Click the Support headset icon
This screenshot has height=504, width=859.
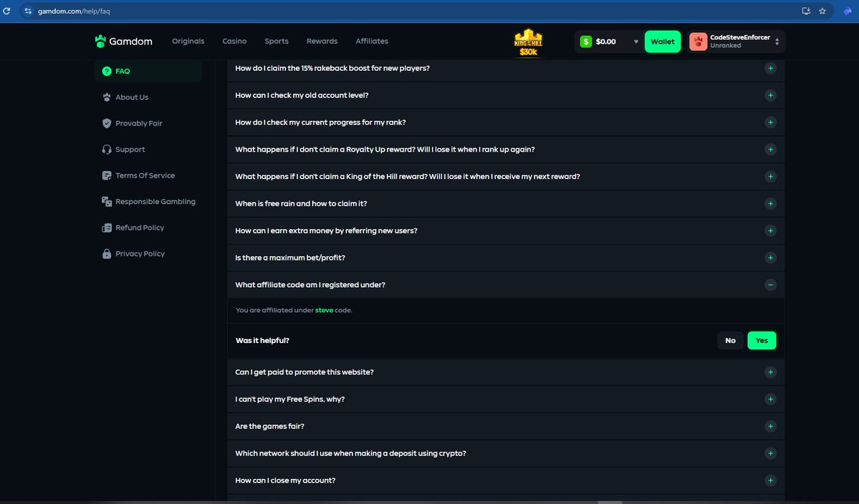(107, 150)
